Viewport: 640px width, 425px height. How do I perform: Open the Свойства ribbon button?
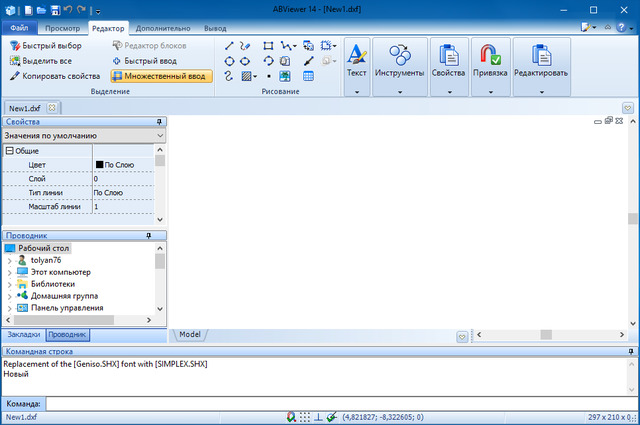[449, 59]
